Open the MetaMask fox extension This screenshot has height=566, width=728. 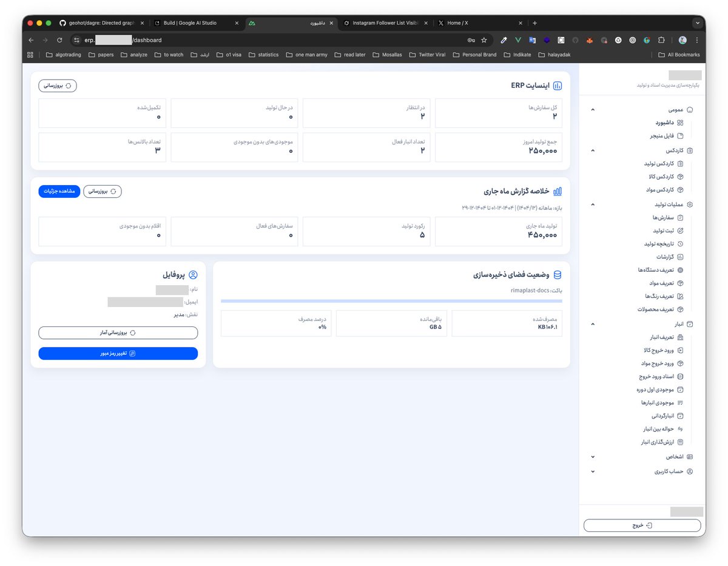coord(589,40)
